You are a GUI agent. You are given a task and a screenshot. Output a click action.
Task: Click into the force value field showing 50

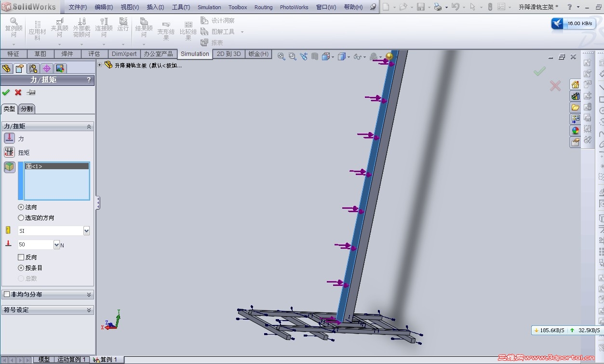35,244
